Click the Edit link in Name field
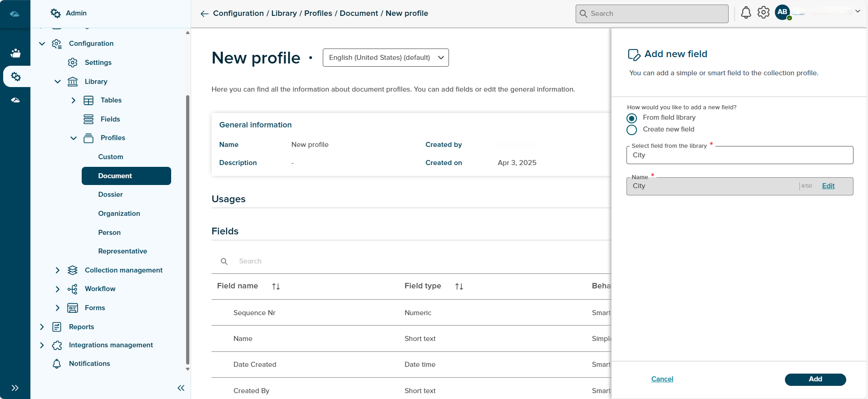 (x=828, y=186)
